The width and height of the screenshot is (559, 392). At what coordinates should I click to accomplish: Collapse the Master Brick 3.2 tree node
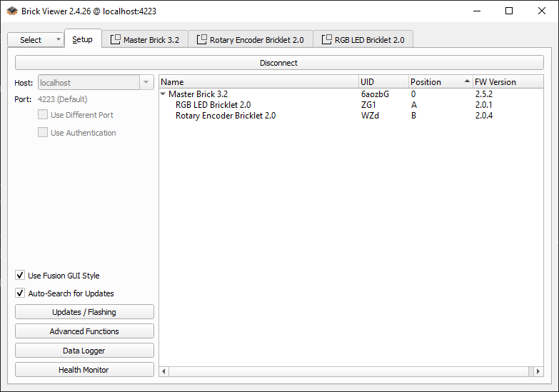tap(163, 94)
